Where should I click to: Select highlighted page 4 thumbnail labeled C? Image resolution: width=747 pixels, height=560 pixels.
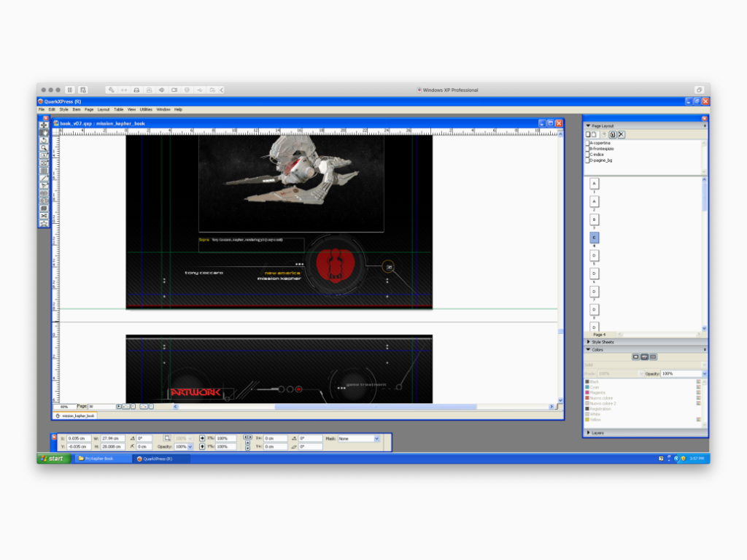[x=594, y=238]
